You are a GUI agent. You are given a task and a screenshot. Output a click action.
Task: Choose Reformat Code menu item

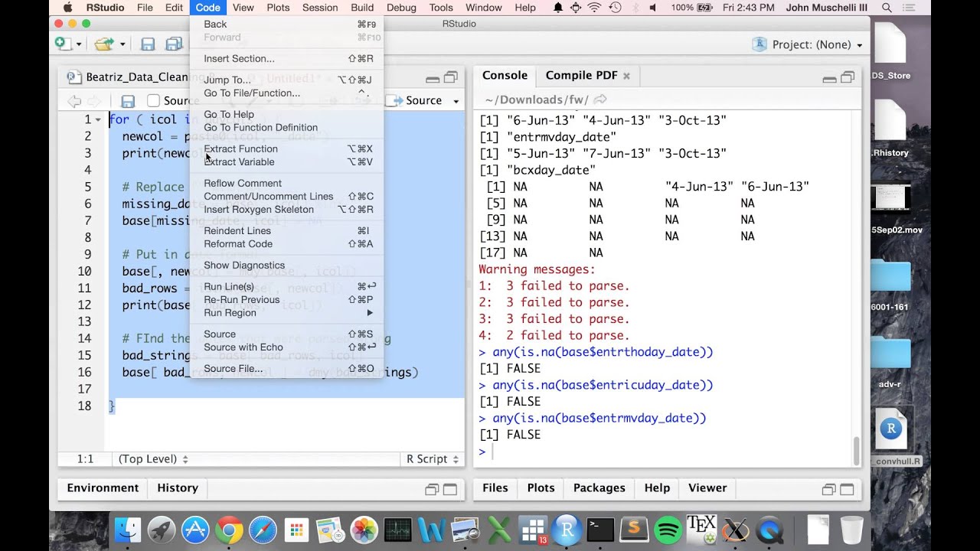286,243
